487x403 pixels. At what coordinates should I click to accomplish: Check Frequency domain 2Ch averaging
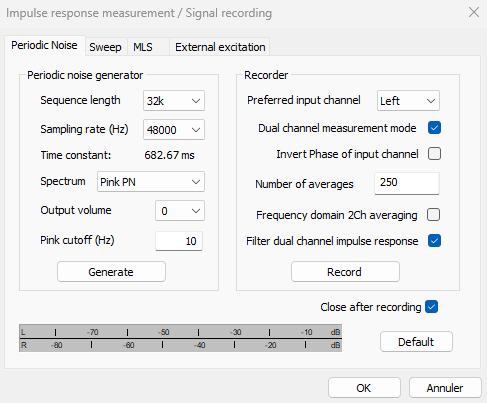(434, 215)
